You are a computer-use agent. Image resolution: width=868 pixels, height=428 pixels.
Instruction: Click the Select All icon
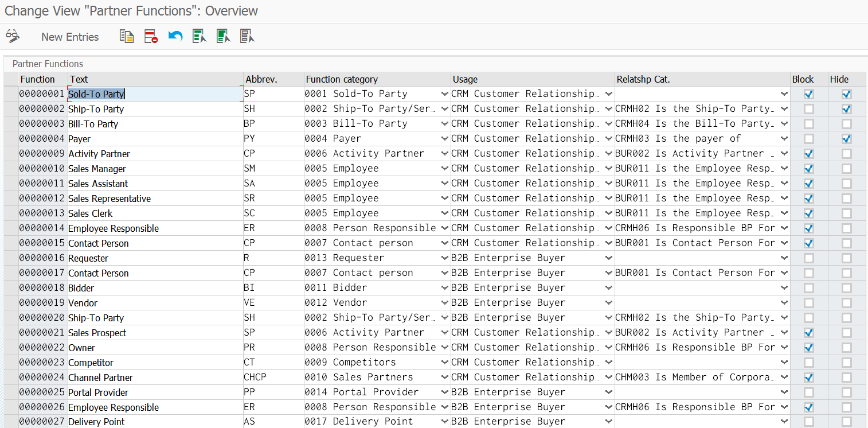pyautogui.click(x=199, y=36)
